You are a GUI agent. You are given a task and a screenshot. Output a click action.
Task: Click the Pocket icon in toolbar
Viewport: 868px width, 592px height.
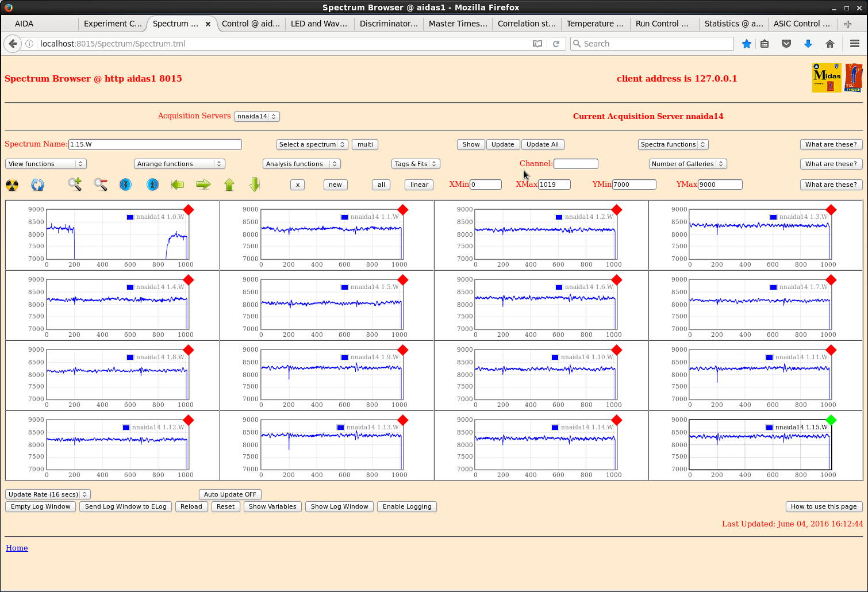pyautogui.click(x=786, y=44)
